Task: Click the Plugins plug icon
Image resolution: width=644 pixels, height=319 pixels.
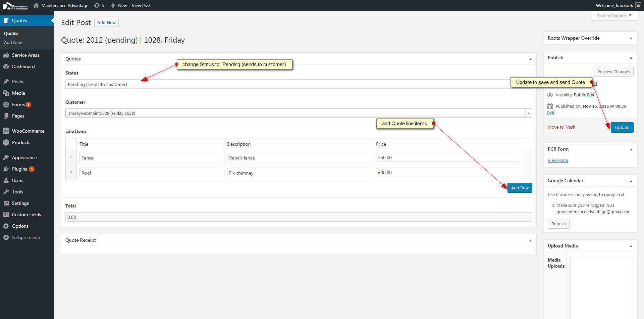Action: tap(6, 169)
